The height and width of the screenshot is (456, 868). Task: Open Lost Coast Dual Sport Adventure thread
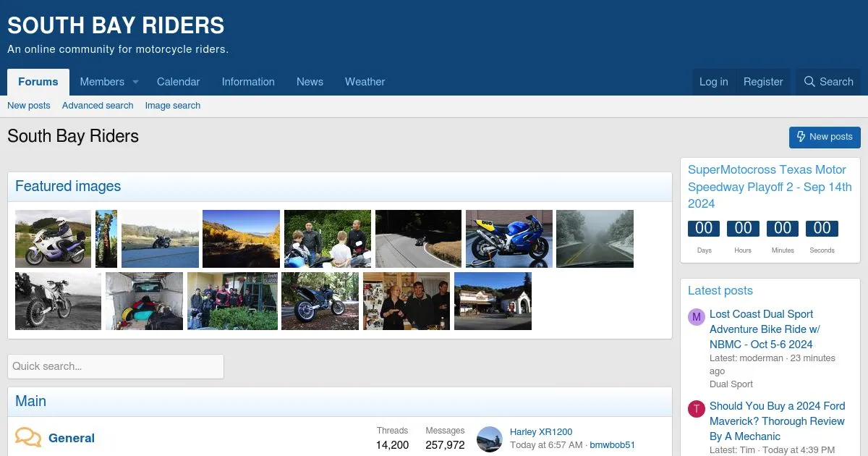[765, 329]
